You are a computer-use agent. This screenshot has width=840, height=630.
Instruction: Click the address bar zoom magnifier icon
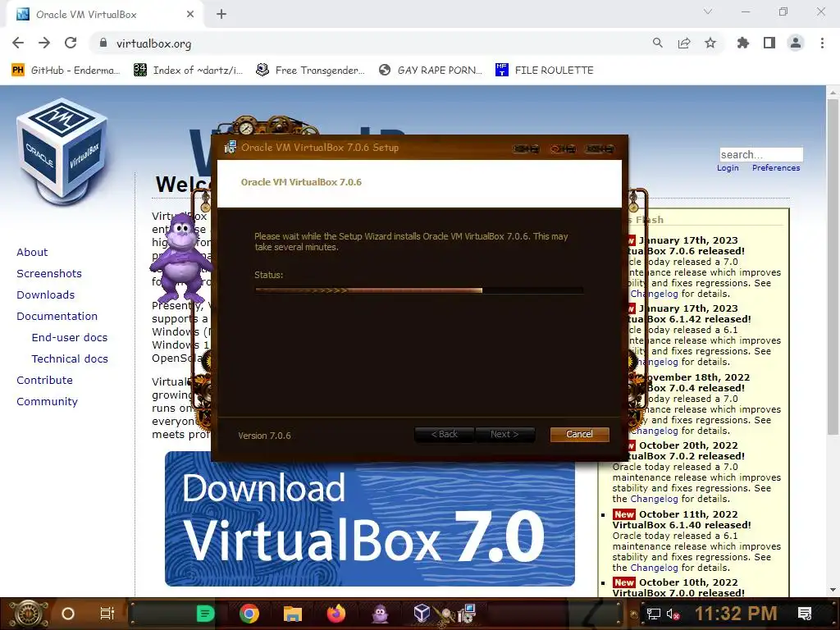tap(657, 43)
